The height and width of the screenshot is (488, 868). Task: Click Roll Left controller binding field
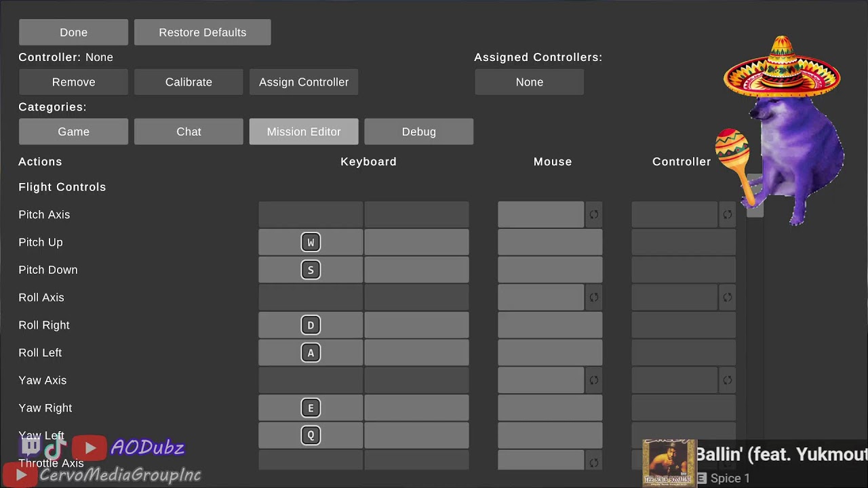click(684, 353)
